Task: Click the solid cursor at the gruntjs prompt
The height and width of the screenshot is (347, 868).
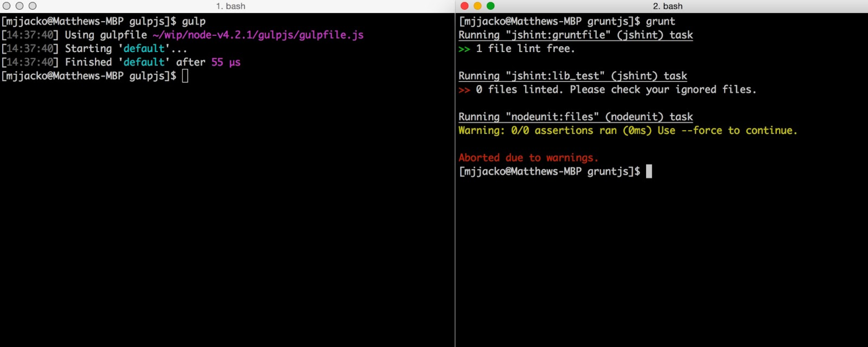Action: (649, 171)
